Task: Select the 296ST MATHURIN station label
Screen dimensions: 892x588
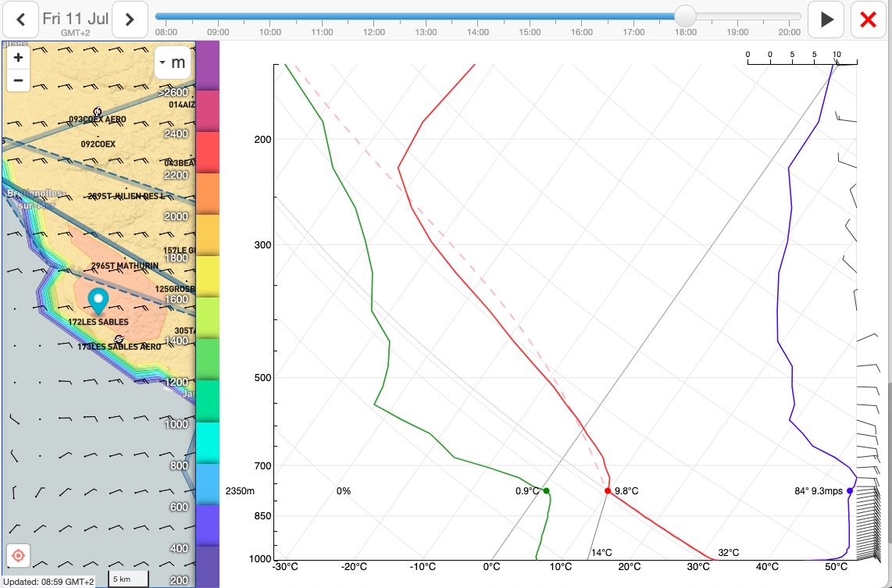Action: point(124,265)
